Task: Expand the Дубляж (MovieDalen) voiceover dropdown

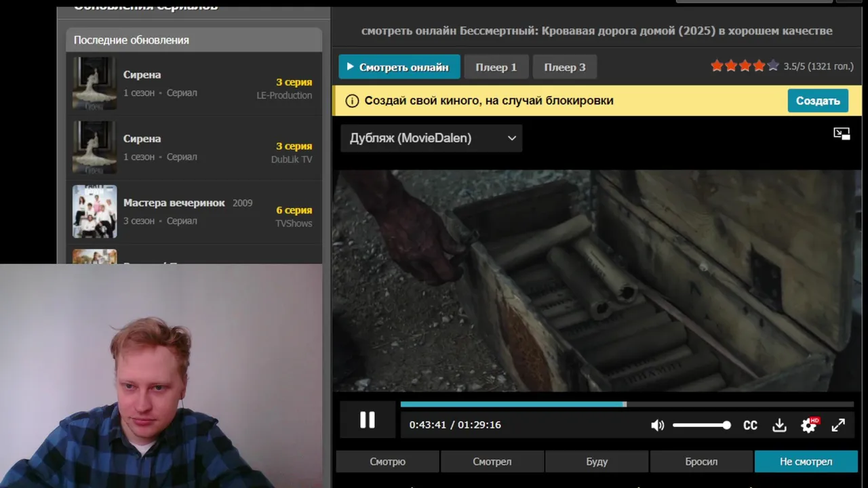Action: point(431,138)
